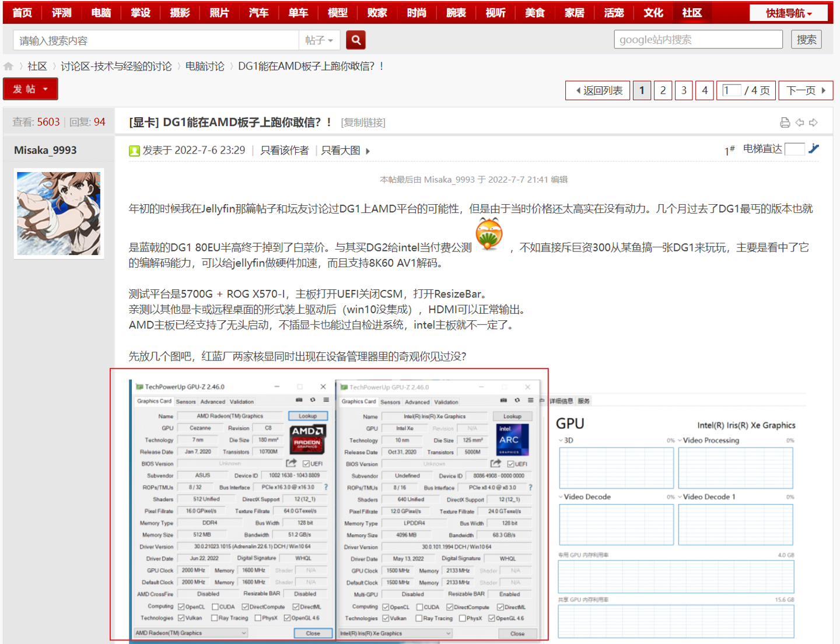
Task: Open the 发帖 new post dropdown
Action: [x=30, y=89]
